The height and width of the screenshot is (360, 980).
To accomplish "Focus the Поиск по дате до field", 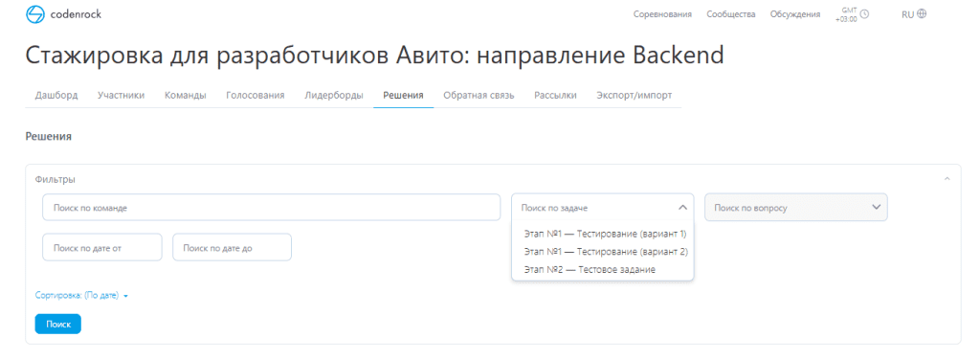I will [x=232, y=247].
